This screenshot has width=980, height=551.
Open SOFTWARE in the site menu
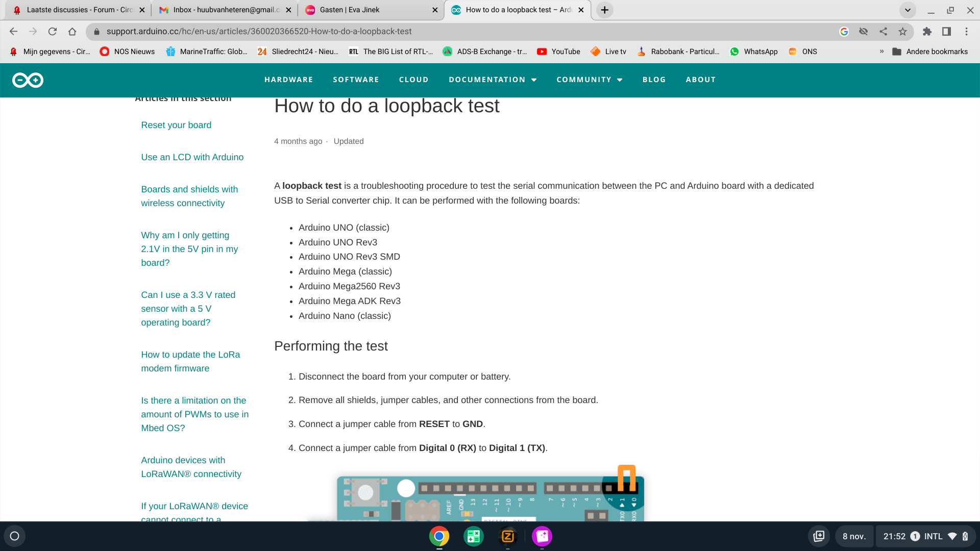356,80
